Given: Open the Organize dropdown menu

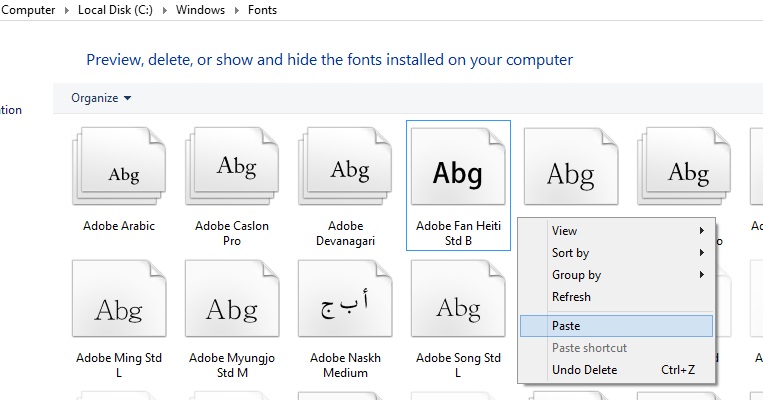Looking at the screenshot, I should (x=101, y=98).
